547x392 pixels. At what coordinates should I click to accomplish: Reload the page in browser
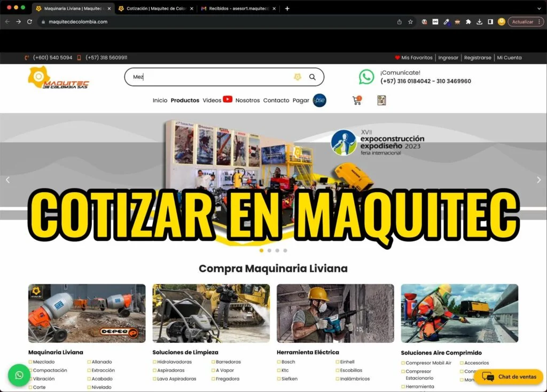29,22
